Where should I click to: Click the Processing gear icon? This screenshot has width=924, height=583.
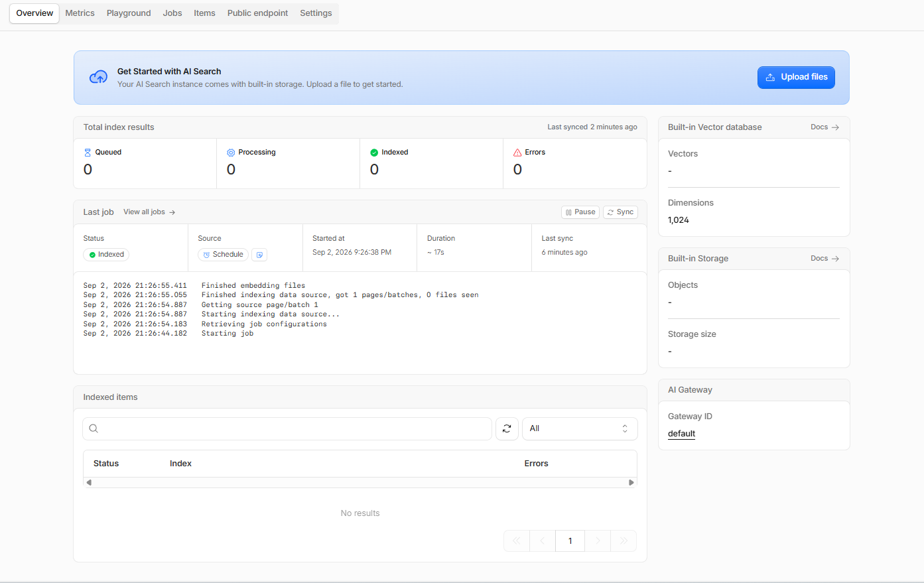tap(231, 153)
